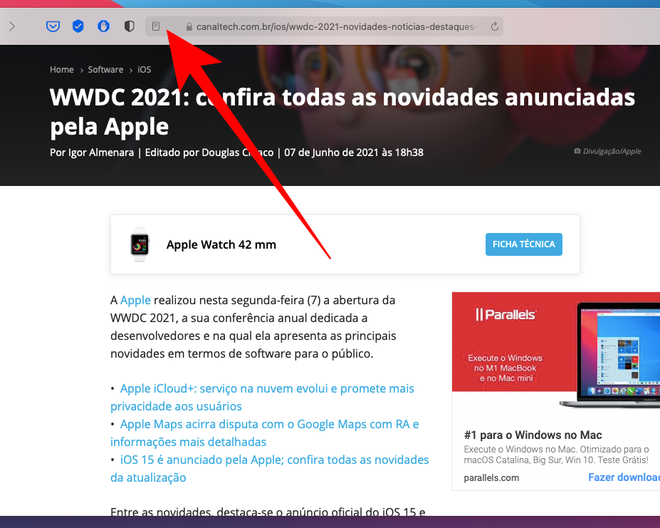The width and height of the screenshot is (660, 528).
Task: Open the blue hand privacy extension
Action: click(x=104, y=26)
